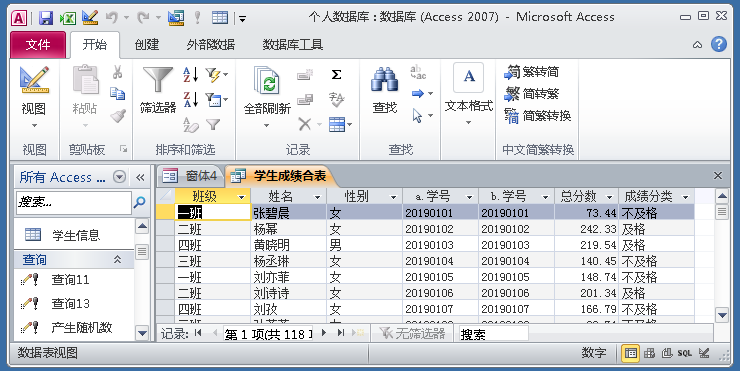
Task: Click the replace ab-ac icon
Action: coord(418,72)
